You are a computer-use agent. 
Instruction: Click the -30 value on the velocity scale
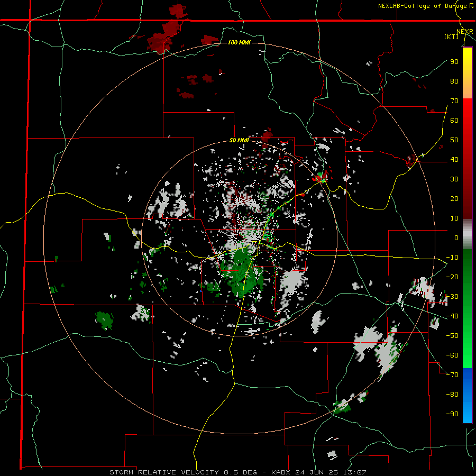(x=452, y=297)
